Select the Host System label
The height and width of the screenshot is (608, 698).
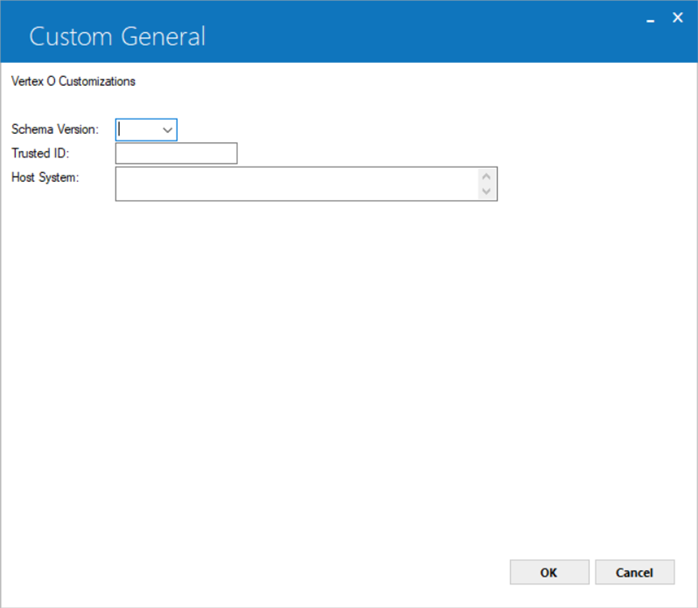45,178
